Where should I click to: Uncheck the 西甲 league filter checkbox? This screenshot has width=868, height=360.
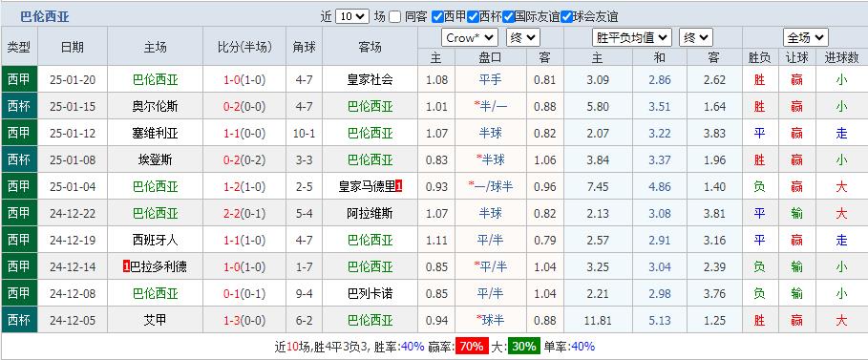[x=437, y=16]
